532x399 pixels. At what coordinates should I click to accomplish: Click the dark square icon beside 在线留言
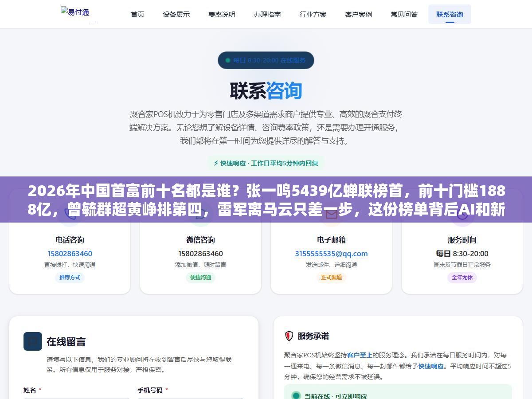pyautogui.click(x=33, y=341)
